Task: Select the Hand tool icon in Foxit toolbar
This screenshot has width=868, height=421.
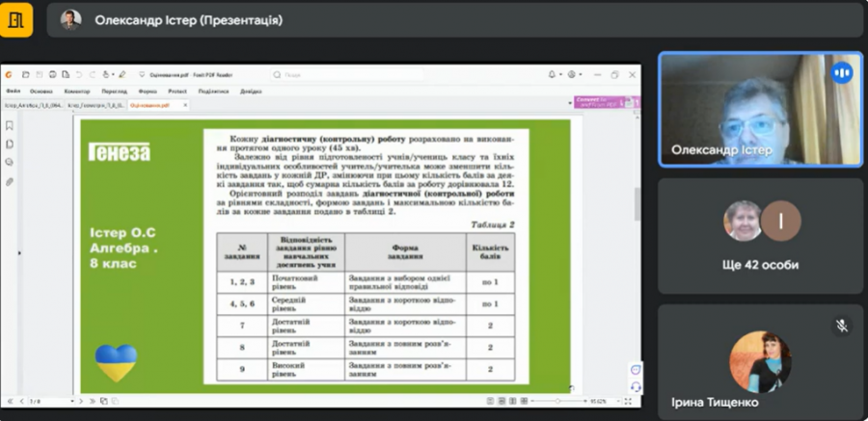Action: (106, 75)
